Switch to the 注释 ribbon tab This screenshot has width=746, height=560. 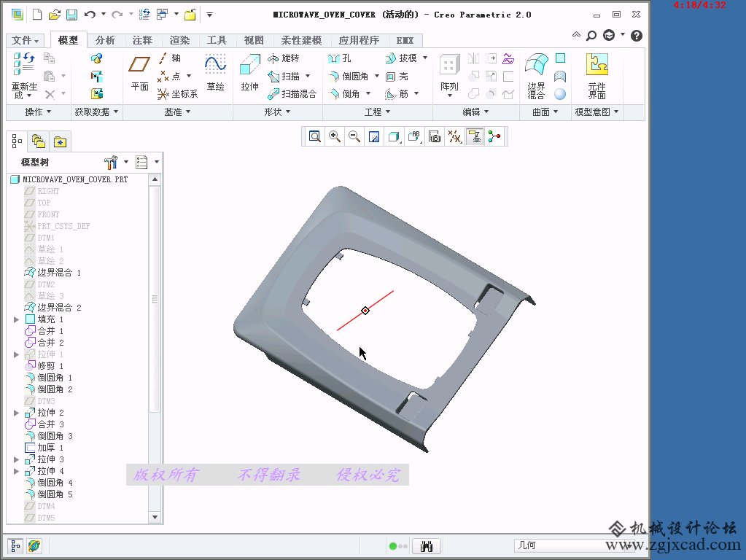click(142, 40)
